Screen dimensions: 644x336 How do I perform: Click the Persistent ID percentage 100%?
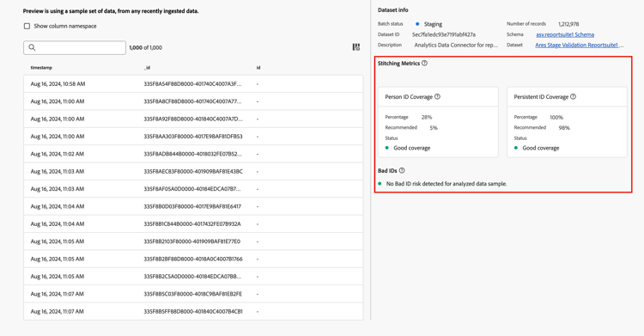click(x=556, y=117)
